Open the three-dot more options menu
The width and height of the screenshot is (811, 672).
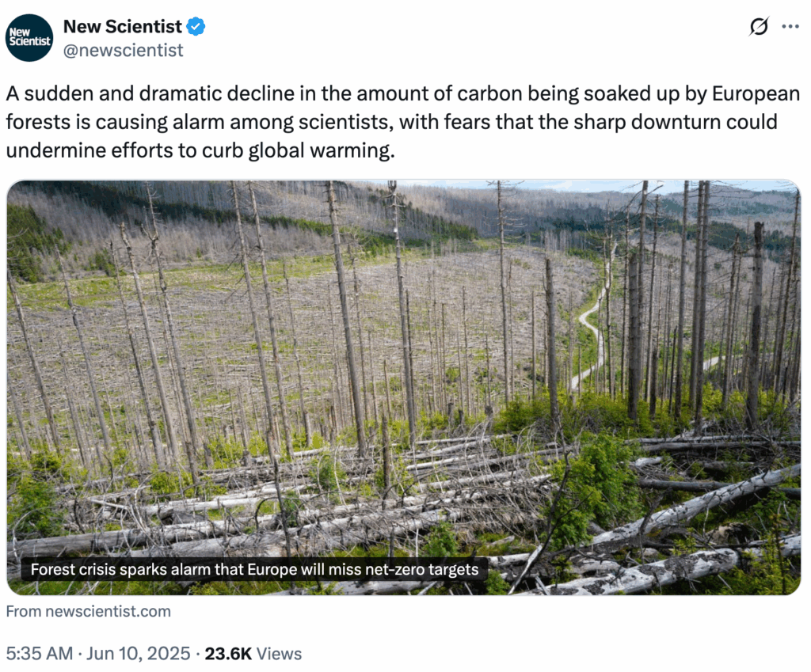click(790, 26)
